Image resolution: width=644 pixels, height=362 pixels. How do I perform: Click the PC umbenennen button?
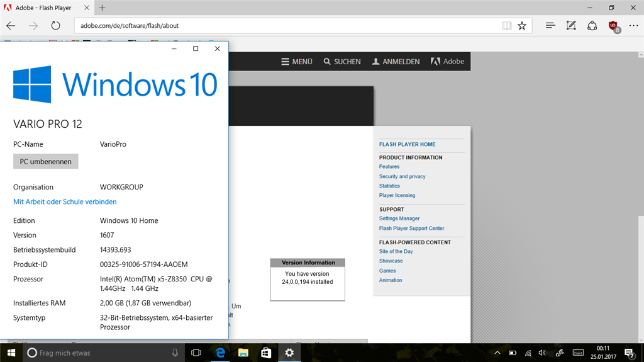click(x=45, y=162)
